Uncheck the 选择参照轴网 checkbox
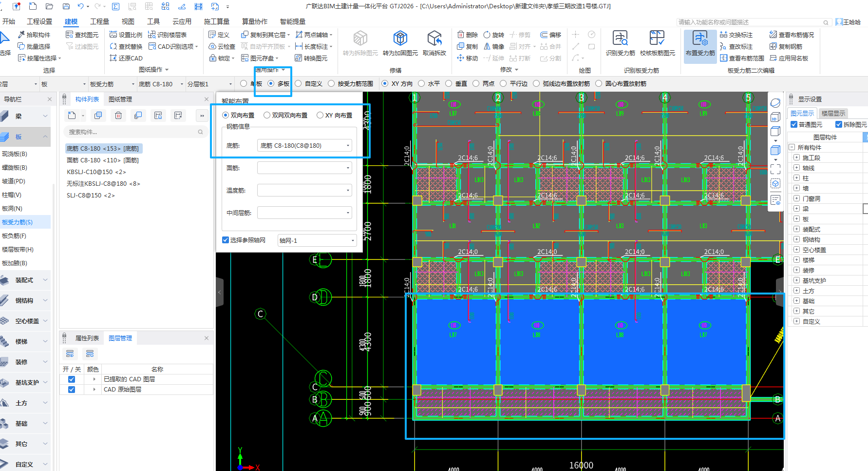Screen dimensions: 868x471 (226, 240)
